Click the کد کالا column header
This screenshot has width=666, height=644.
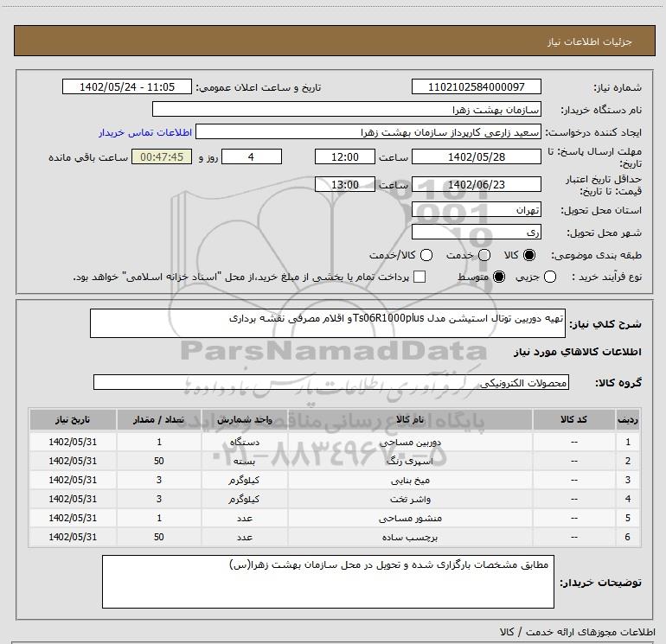click(573, 419)
